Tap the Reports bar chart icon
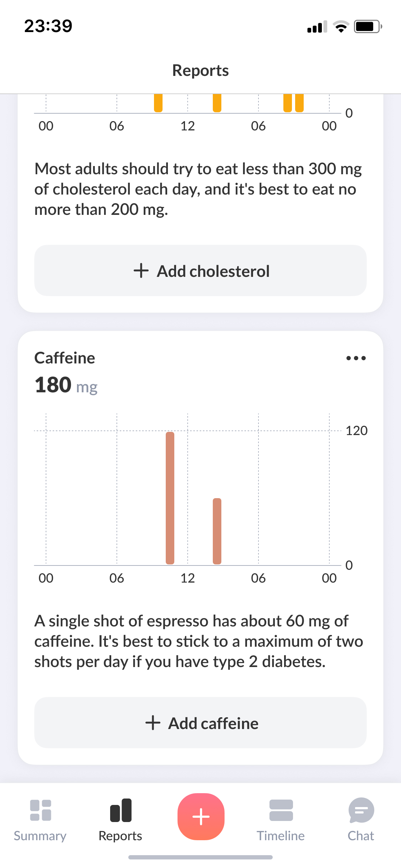This screenshot has width=401, height=868. click(x=121, y=810)
